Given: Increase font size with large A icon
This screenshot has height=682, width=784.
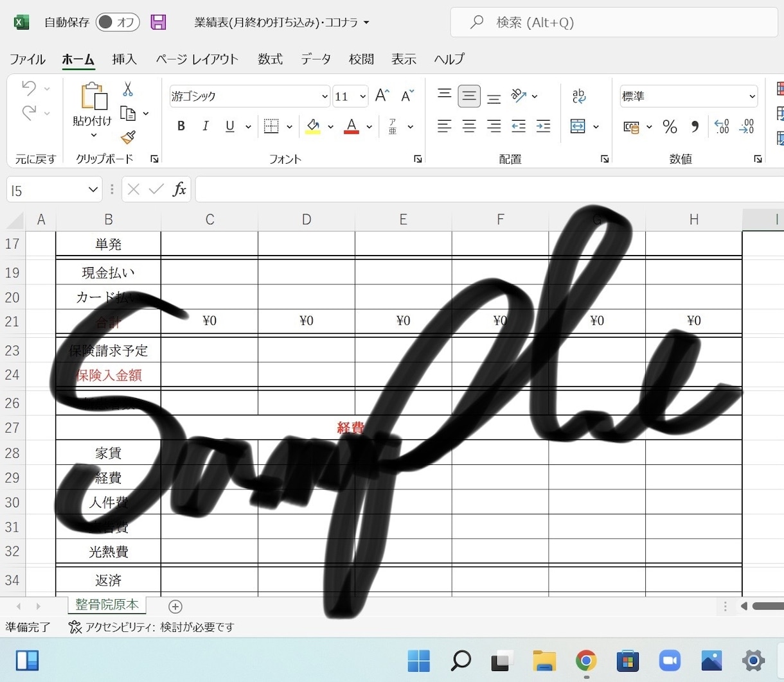Looking at the screenshot, I should click(x=382, y=96).
